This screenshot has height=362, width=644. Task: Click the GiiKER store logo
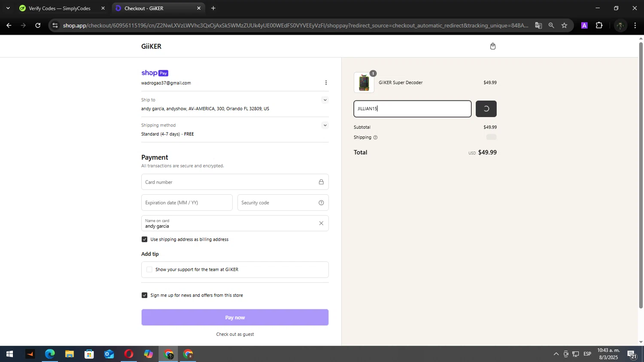(x=151, y=46)
